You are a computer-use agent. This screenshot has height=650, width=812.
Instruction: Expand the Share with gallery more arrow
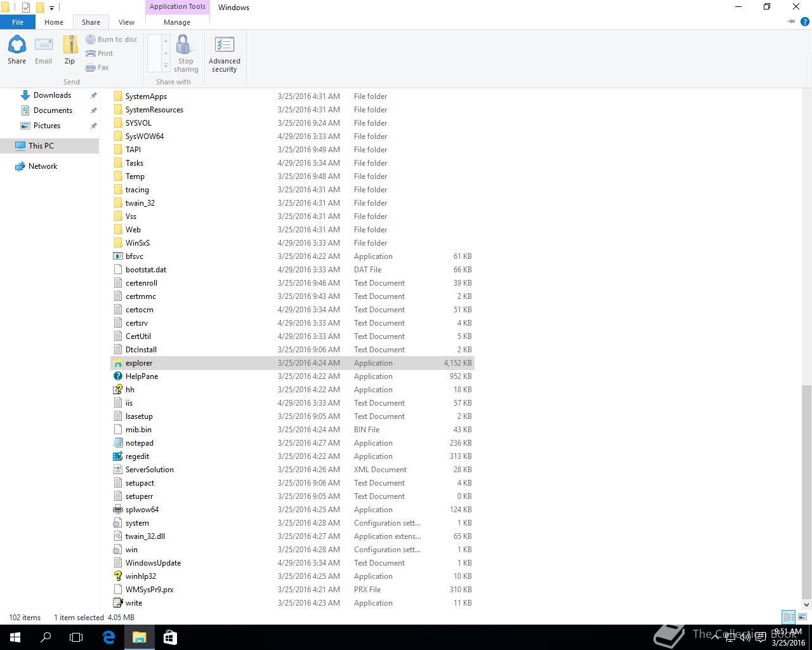click(x=166, y=67)
